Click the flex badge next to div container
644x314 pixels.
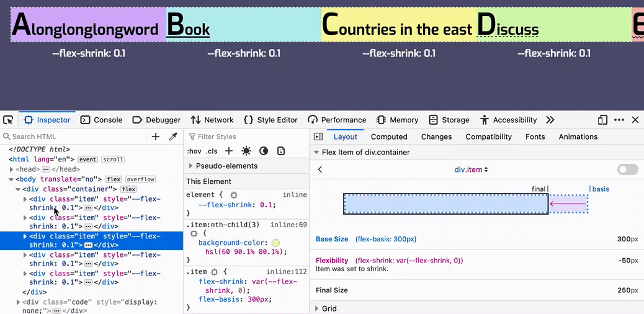pyautogui.click(x=128, y=189)
